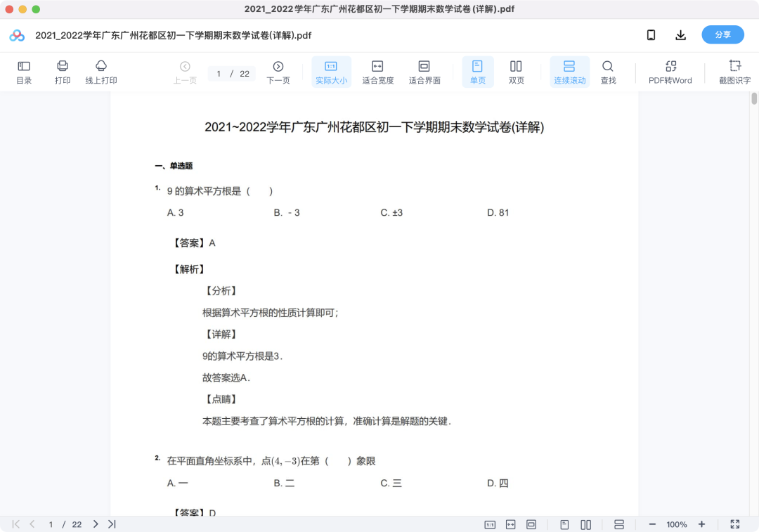Click fit page icon in bottom bar
The height and width of the screenshot is (532, 759).
point(531,525)
